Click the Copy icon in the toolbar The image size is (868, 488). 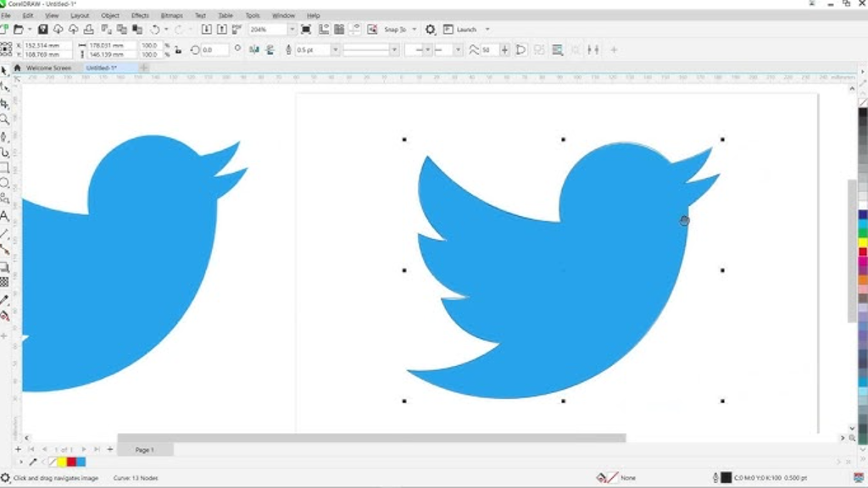click(122, 30)
